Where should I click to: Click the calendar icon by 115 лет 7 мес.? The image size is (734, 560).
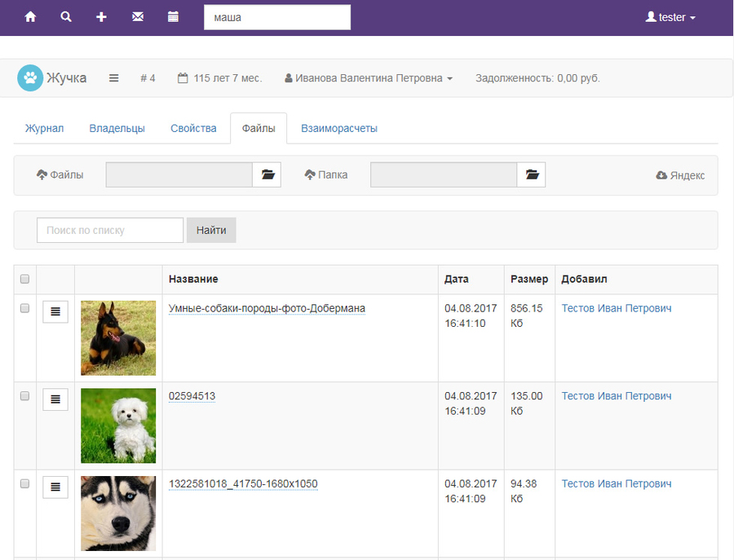pos(183,77)
